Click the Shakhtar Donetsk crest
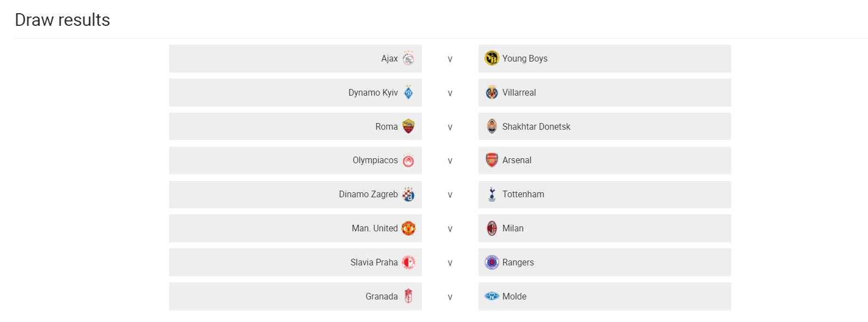The image size is (868, 322). (492, 126)
